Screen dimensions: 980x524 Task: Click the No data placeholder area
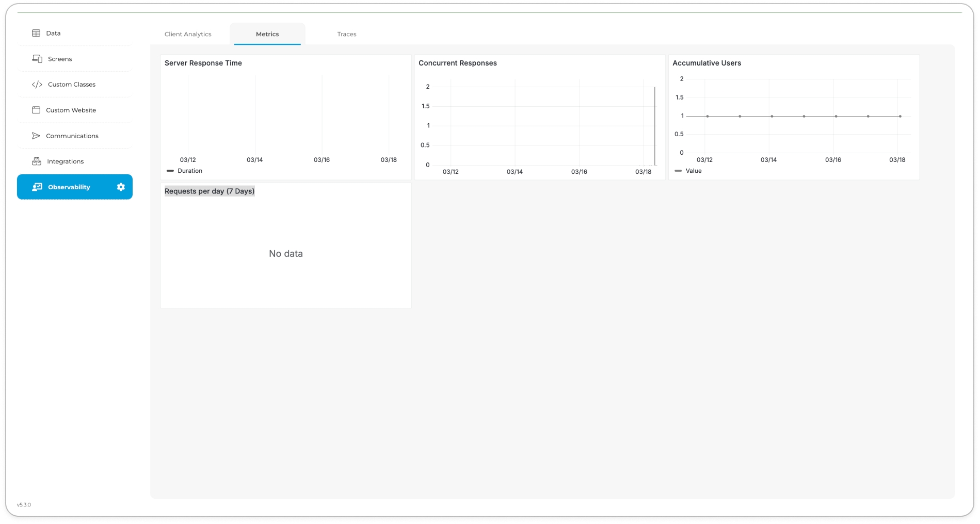[286, 254]
